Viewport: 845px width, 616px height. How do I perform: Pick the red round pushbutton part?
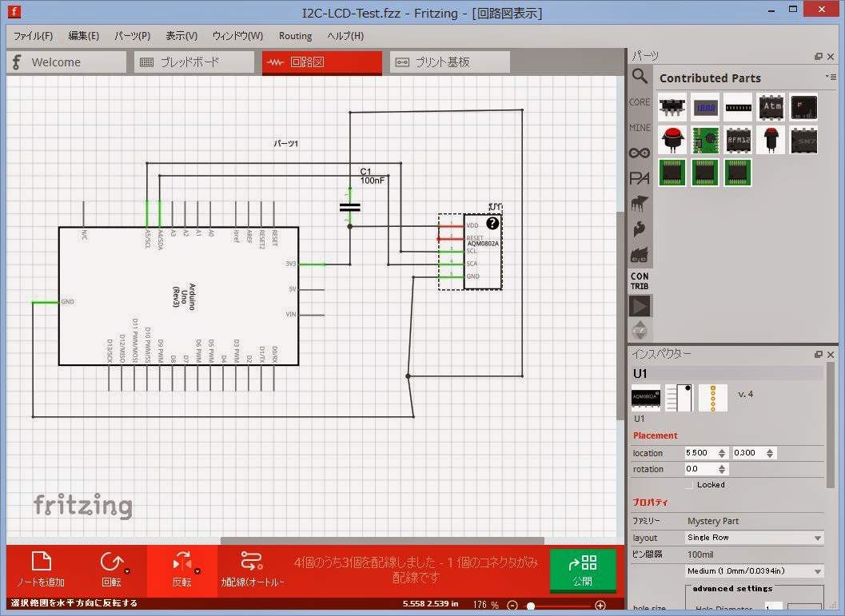[x=672, y=140]
